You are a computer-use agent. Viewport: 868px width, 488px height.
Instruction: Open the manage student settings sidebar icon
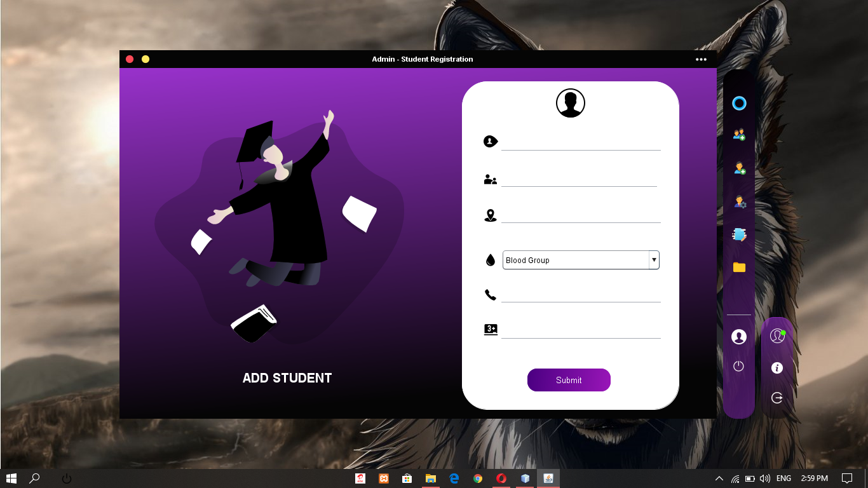[738, 201]
